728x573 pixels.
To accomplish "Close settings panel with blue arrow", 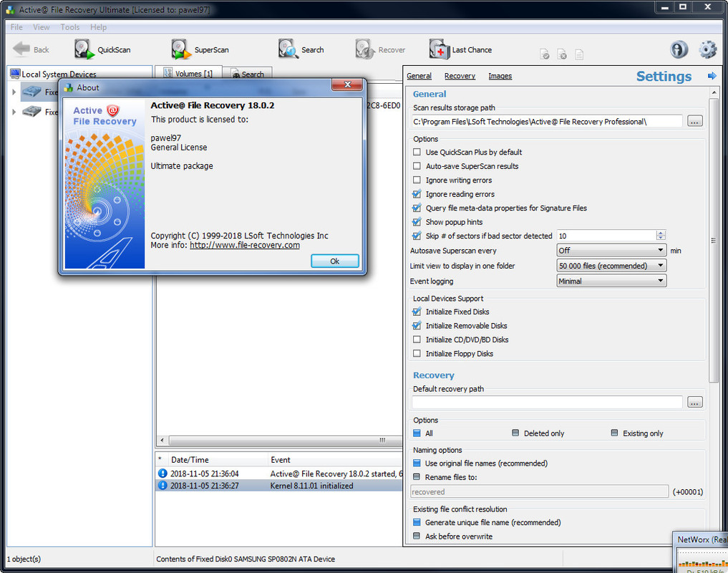I will point(712,76).
